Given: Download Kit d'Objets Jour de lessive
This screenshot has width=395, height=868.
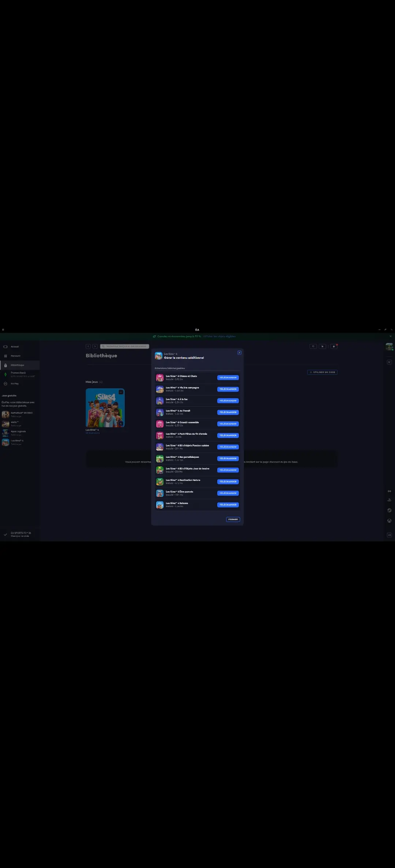Looking at the screenshot, I should click(228, 470).
